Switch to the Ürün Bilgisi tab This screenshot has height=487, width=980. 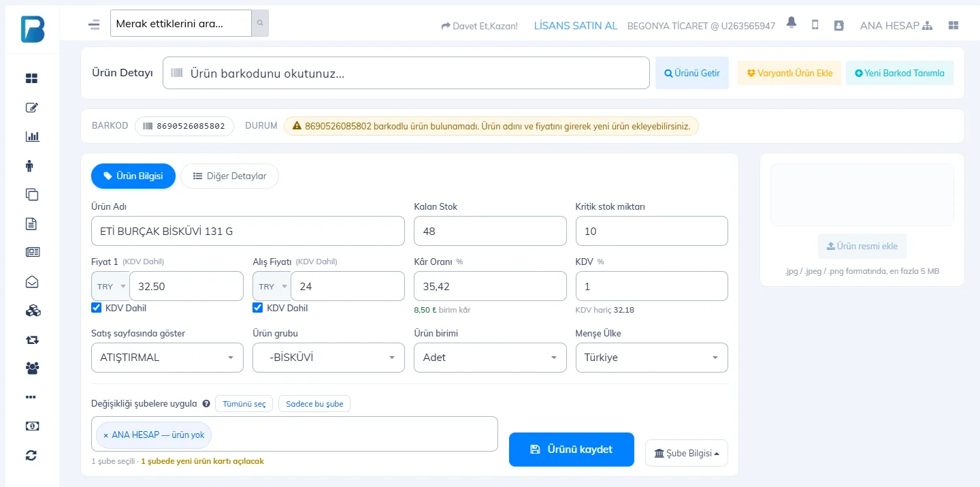[133, 176]
